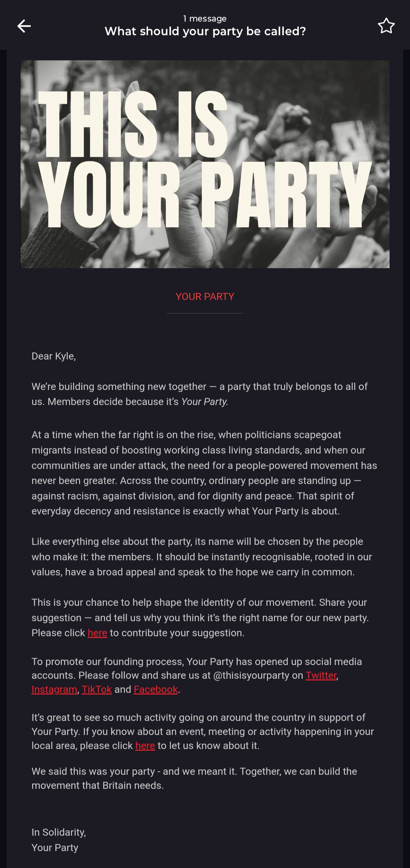Select the 'Dear Kyle,' greeting text
Screen dimensions: 410x868
coord(54,356)
